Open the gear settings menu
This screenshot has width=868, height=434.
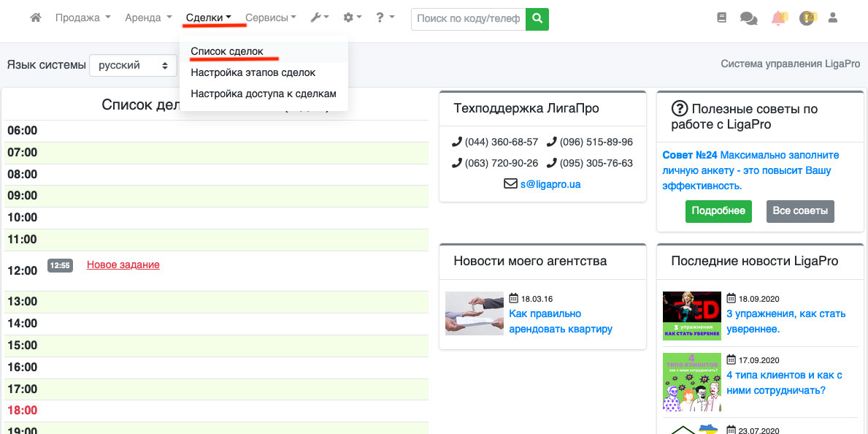(352, 18)
